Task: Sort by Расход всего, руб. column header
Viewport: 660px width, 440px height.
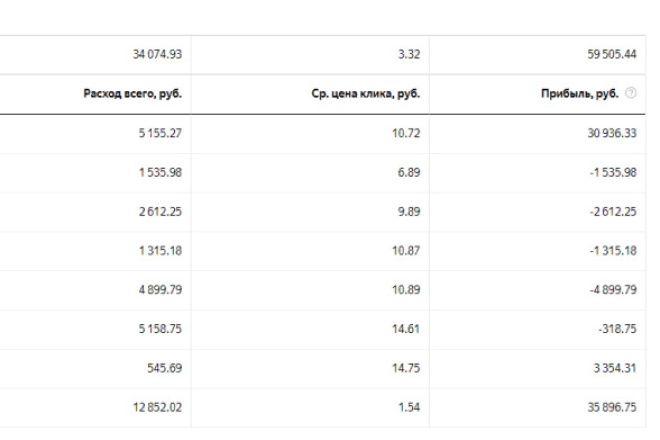Action: [x=133, y=93]
